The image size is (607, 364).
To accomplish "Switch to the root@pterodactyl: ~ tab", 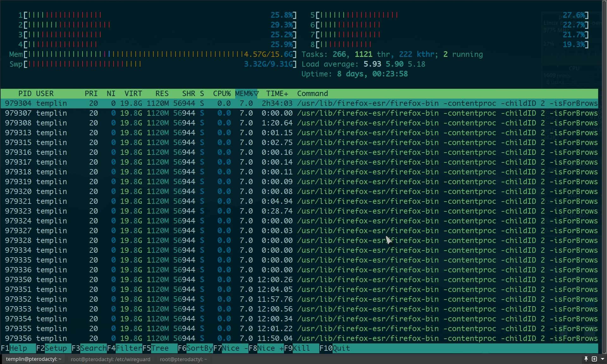I will (183, 359).
